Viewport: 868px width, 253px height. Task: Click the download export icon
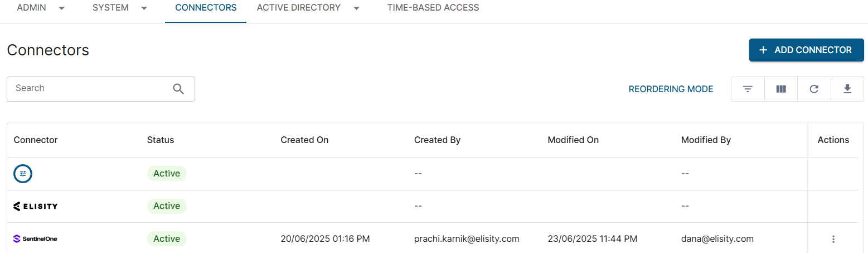847,89
